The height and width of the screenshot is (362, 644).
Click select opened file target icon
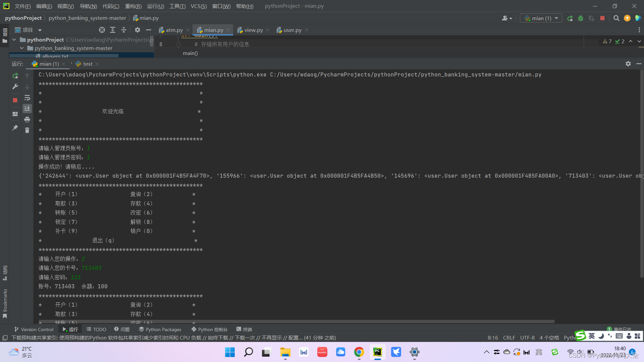(x=102, y=30)
